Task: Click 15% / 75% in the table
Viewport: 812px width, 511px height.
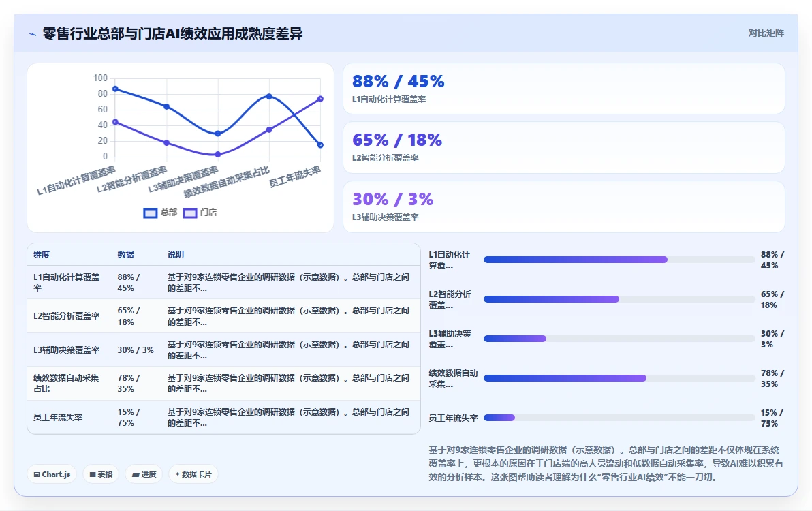Action: click(129, 417)
